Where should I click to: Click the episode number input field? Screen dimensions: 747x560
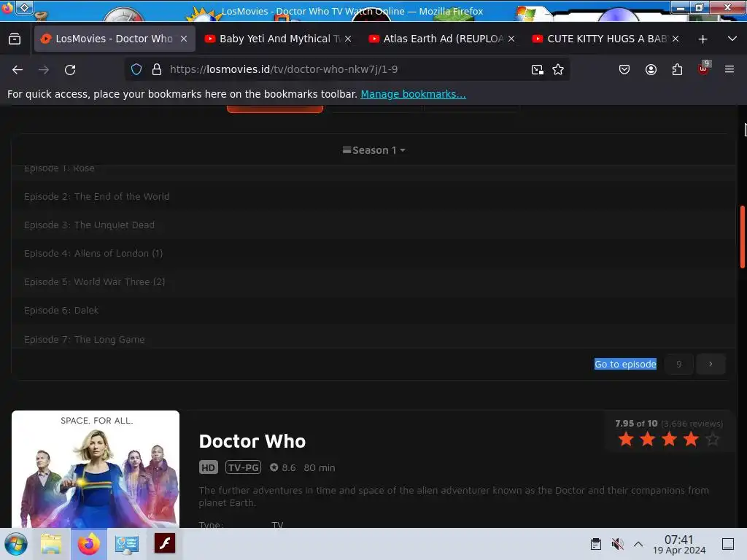(679, 364)
